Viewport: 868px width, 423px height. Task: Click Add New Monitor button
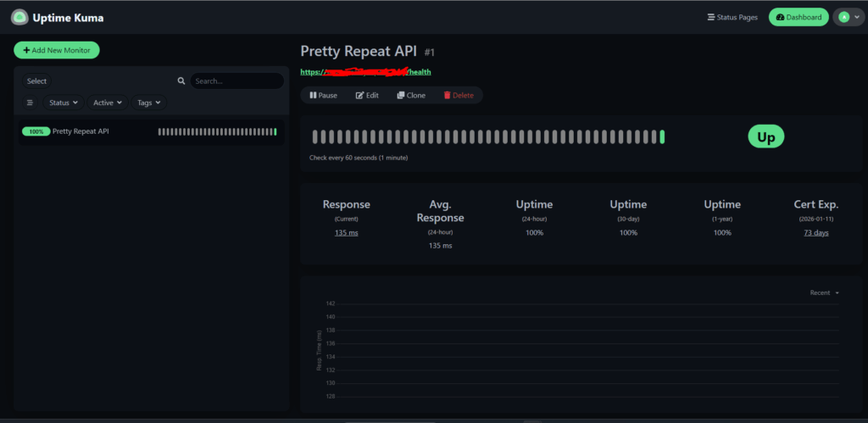(57, 50)
